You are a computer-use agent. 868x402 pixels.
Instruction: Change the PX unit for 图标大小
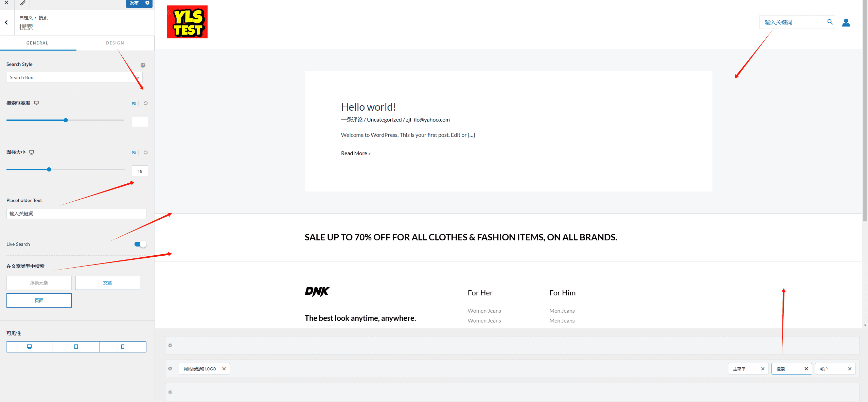[134, 153]
